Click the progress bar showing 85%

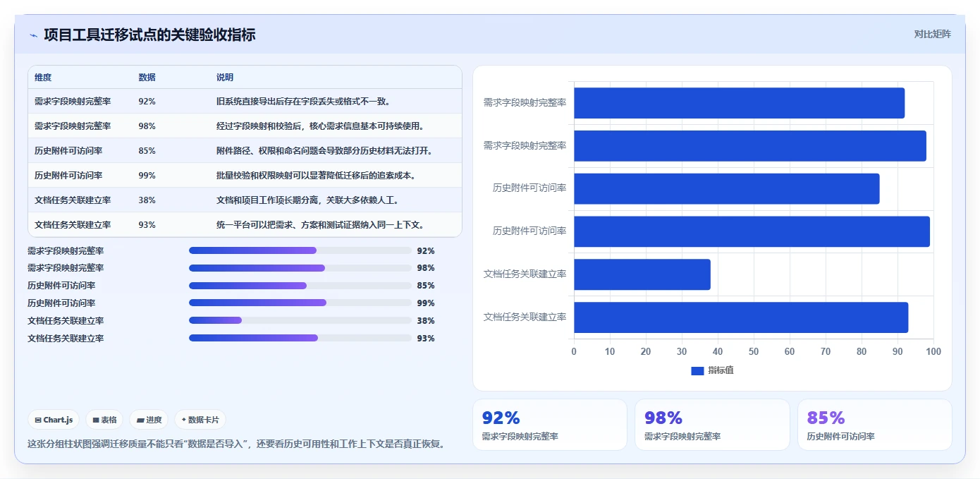click(300, 286)
